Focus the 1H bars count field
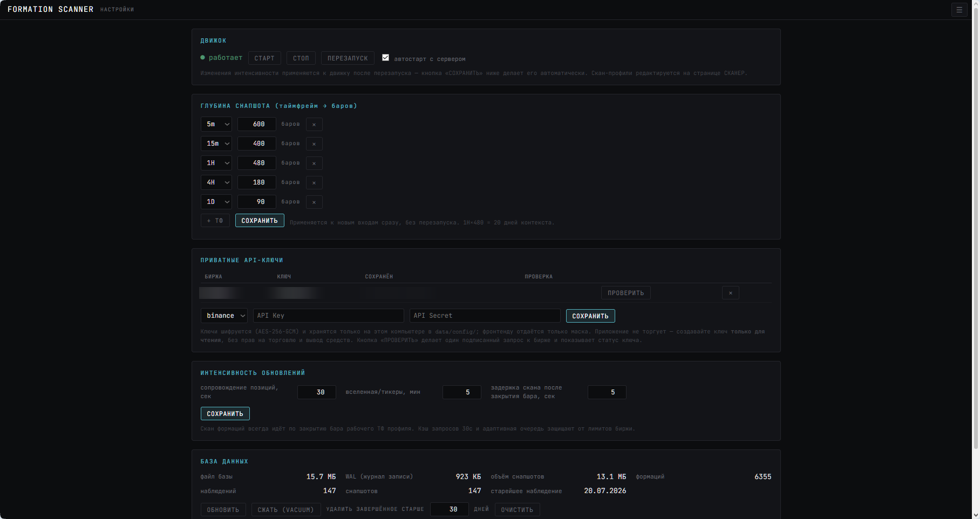 [257, 163]
